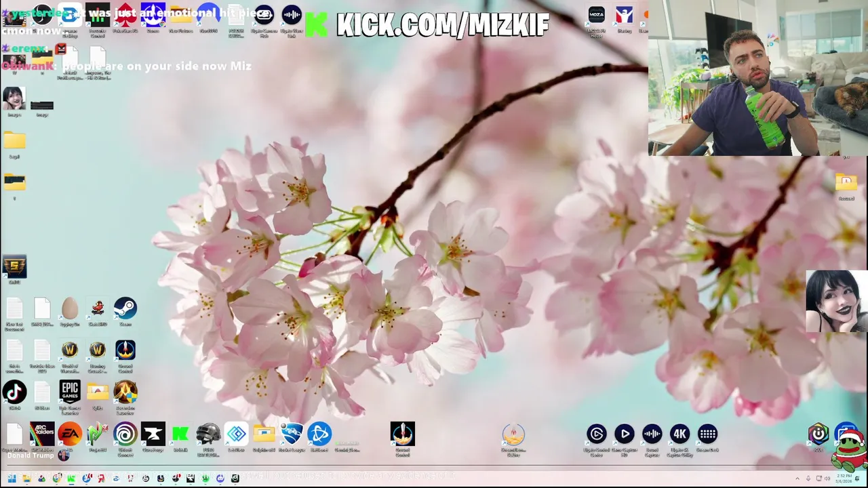Open the ARC Raiders shortcut
The width and height of the screenshot is (868, 488).
42,434
